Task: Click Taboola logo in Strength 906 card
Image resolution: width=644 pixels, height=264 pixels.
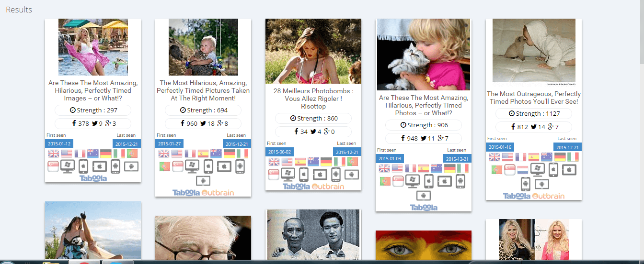Action: pos(424,207)
